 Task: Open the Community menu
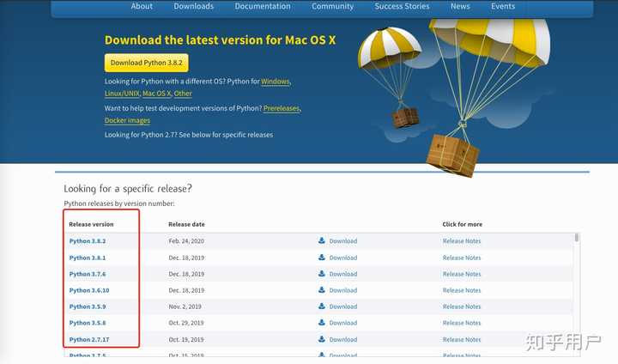tap(333, 6)
